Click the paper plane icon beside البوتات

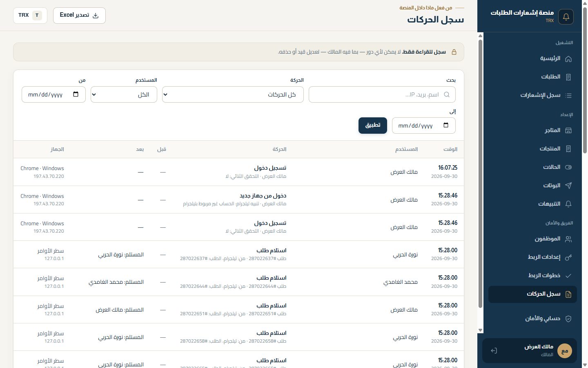pyautogui.click(x=568, y=186)
